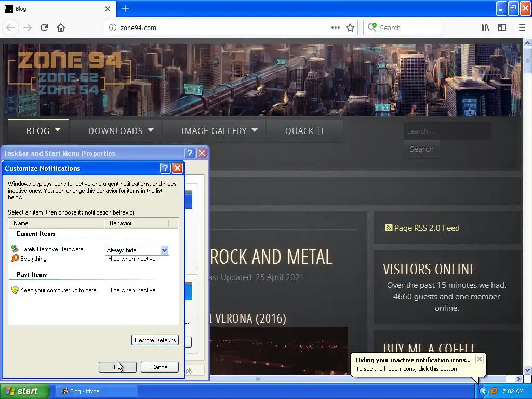
Task: Switch to Blog - Mypal taskbar button
Action: coord(96,391)
